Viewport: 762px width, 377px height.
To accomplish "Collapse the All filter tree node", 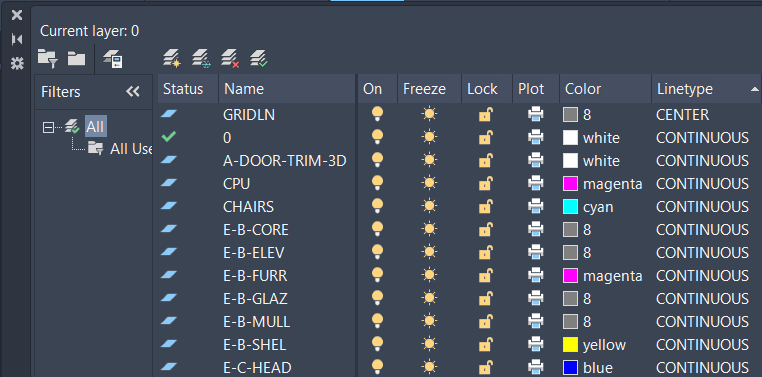I will (48, 127).
